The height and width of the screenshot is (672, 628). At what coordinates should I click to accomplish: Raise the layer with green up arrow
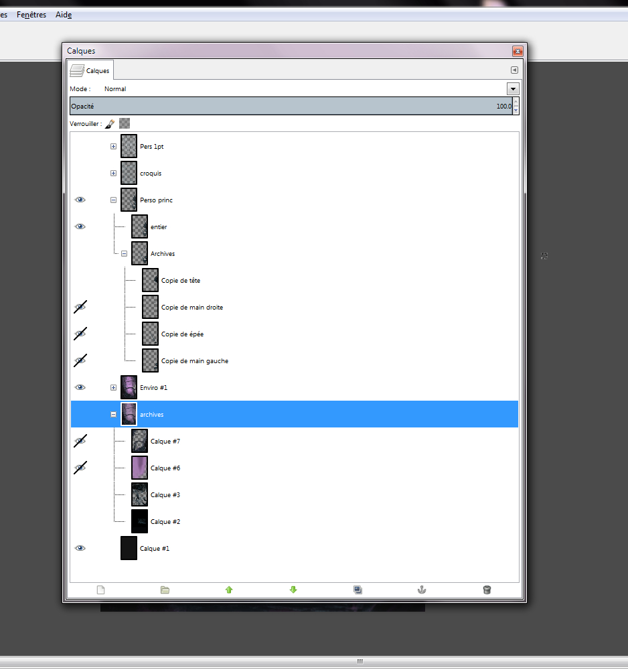coord(229,590)
